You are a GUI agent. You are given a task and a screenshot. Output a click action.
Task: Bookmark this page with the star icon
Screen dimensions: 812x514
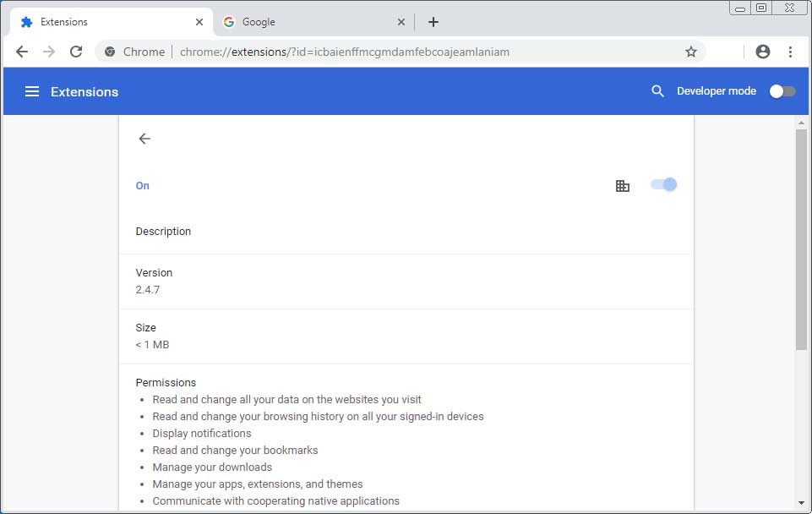point(691,52)
